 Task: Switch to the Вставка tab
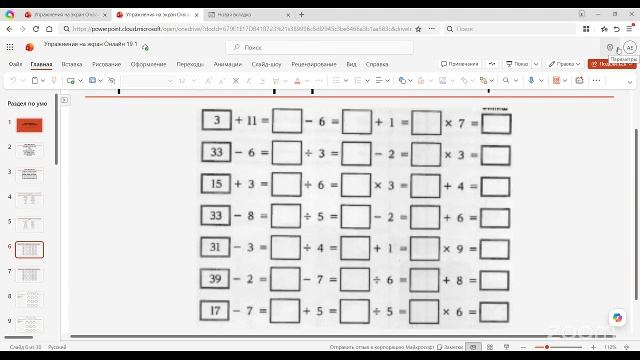pyautogui.click(x=72, y=64)
